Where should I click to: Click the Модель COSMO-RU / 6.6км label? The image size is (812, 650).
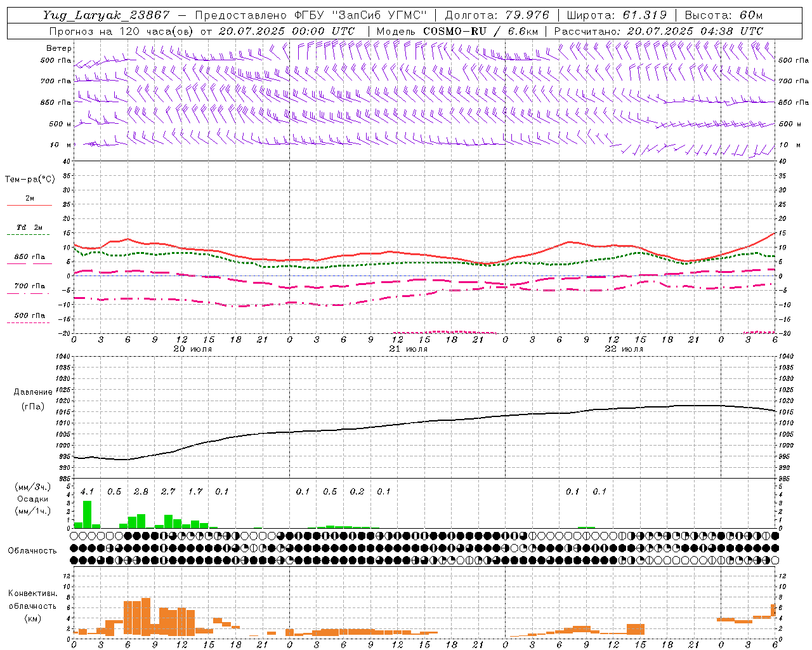[x=457, y=31]
